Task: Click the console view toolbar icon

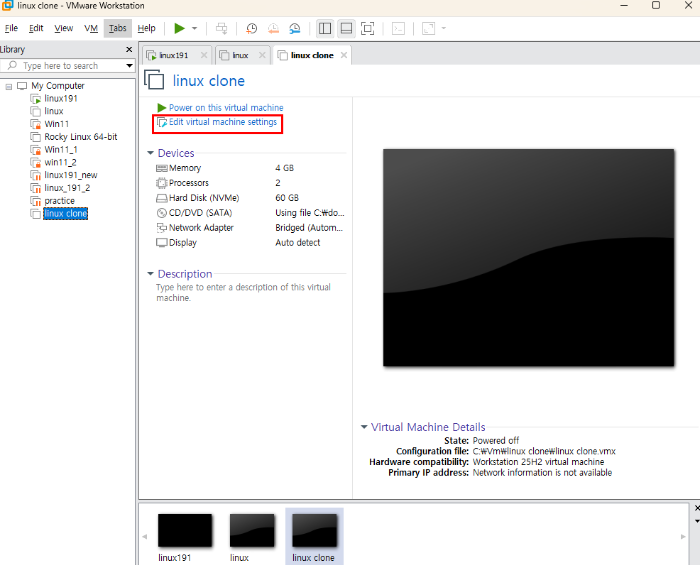Action: click(398, 29)
